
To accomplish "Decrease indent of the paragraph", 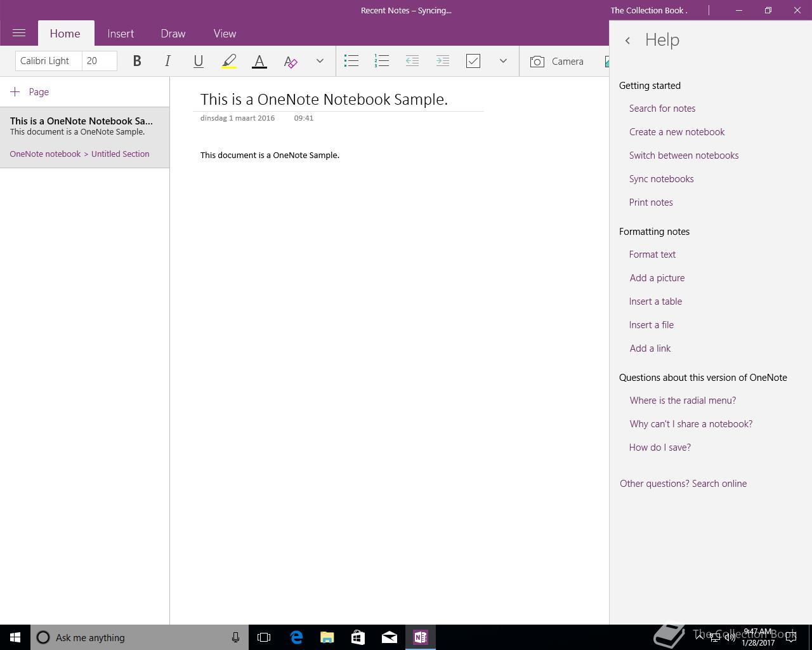I will coord(412,61).
